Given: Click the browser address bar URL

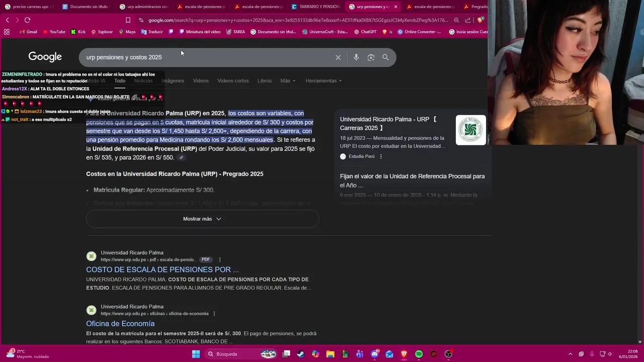Looking at the screenshot, I should pyautogui.click(x=298, y=20).
